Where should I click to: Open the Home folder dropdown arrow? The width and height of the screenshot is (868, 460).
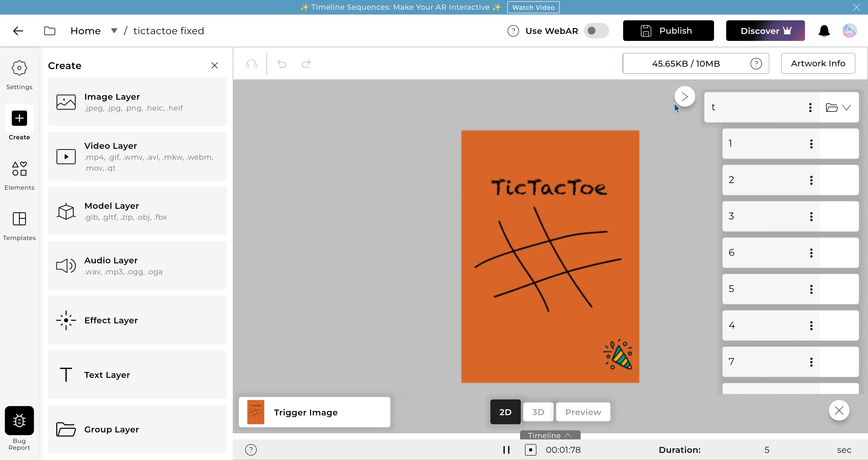(114, 31)
